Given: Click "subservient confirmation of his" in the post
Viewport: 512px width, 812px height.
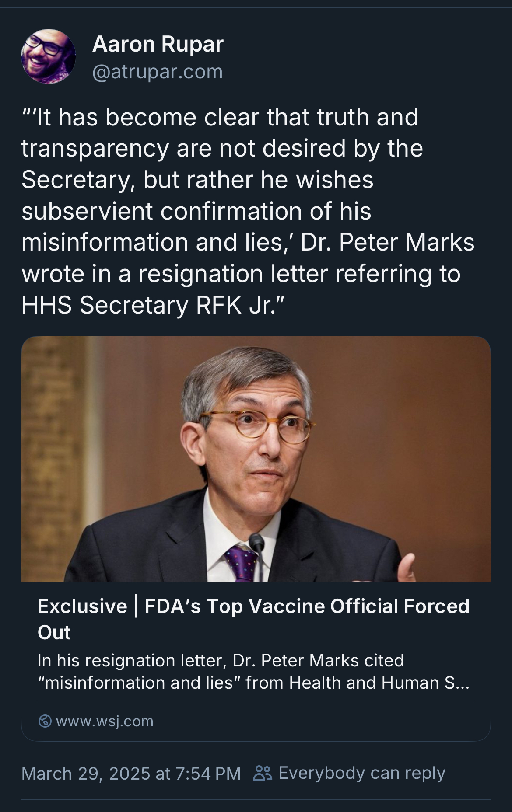Looking at the screenshot, I should click(x=196, y=211).
